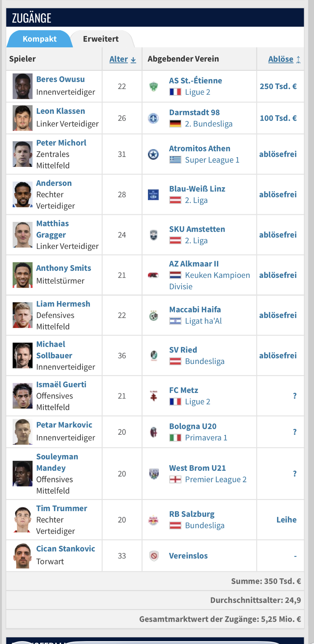
Task: Click Leon Klassen's player photo
Action: click(23, 118)
